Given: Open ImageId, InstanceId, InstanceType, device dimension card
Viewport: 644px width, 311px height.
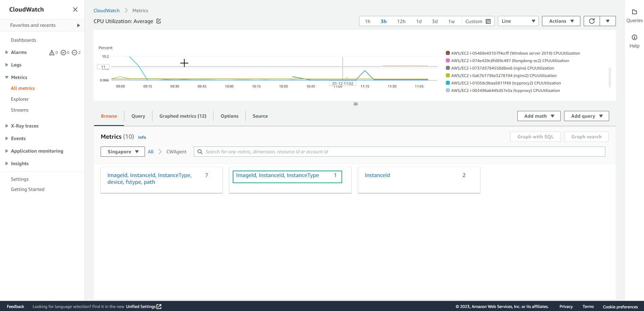Looking at the screenshot, I should (162, 180).
